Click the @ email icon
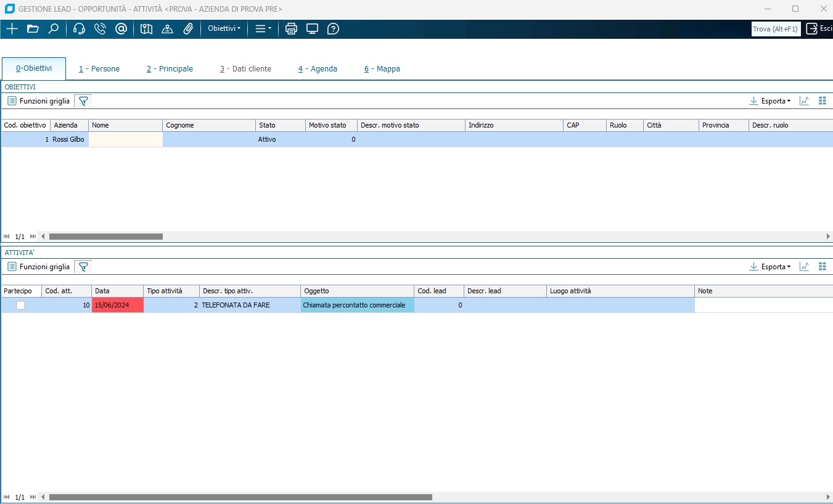This screenshot has width=833, height=504. (121, 29)
